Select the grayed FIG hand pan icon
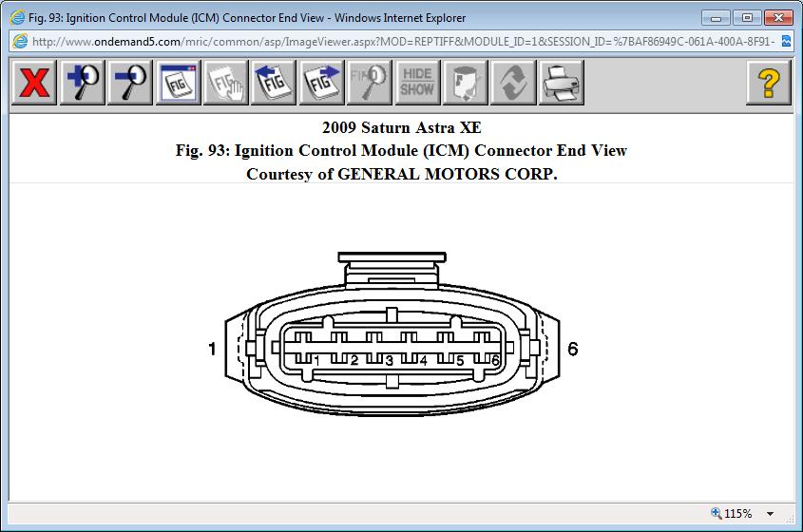This screenshot has height=532, width=803. (x=225, y=83)
